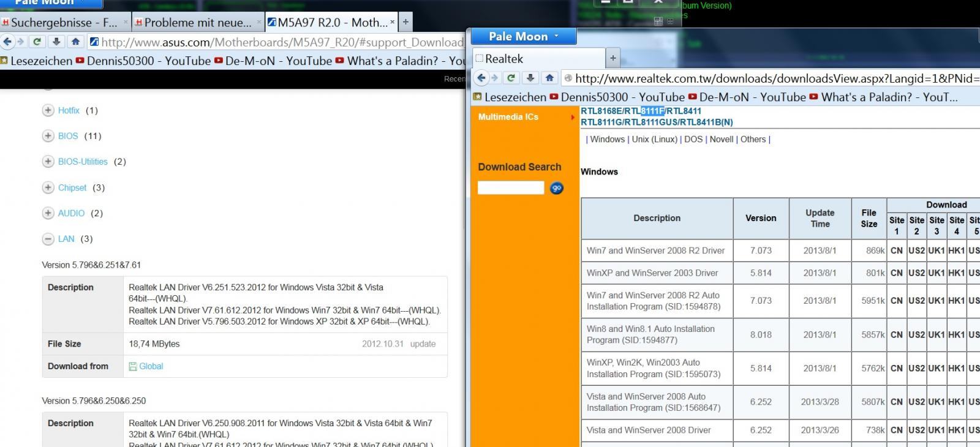Open RTL8111G/RTL8111GUS/RTL8411B(N) heading link
This screenshot has height=447, width=980.
click(x=657, y=122)
